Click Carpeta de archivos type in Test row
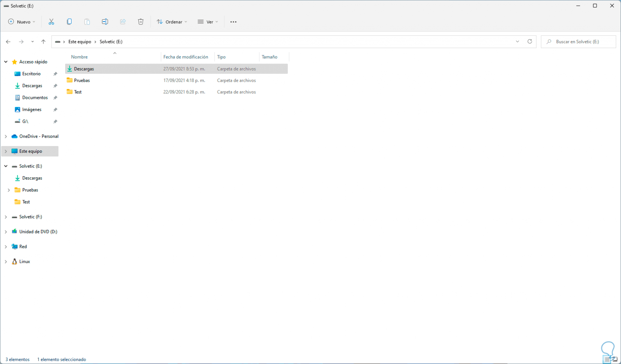Viewport: 621px width, 364px height. coord(236,92)
